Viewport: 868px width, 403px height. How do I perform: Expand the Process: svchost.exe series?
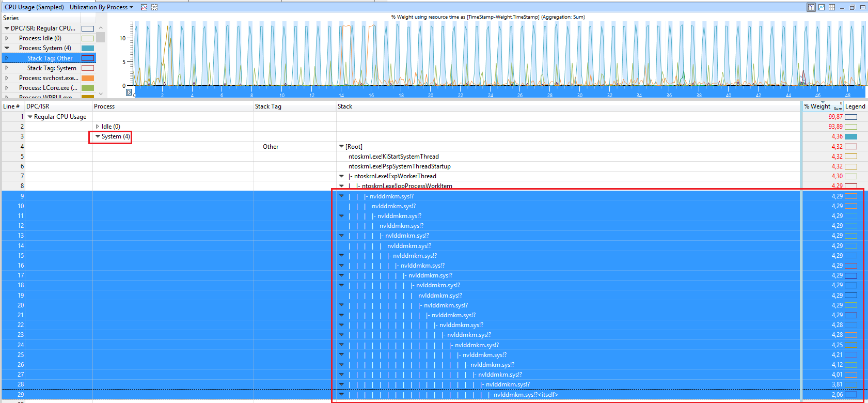coord(7,78)
